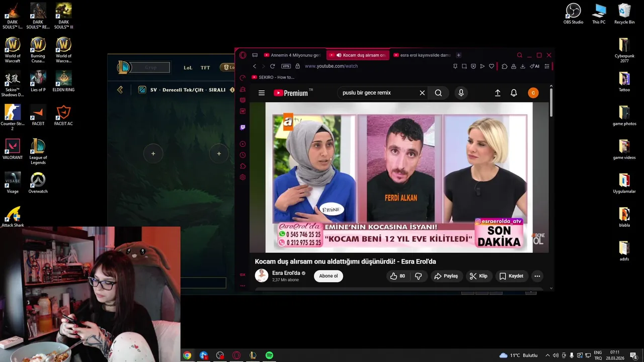
Task: Open the Esra Erol'da channel avatar
Action: [262, 276]
